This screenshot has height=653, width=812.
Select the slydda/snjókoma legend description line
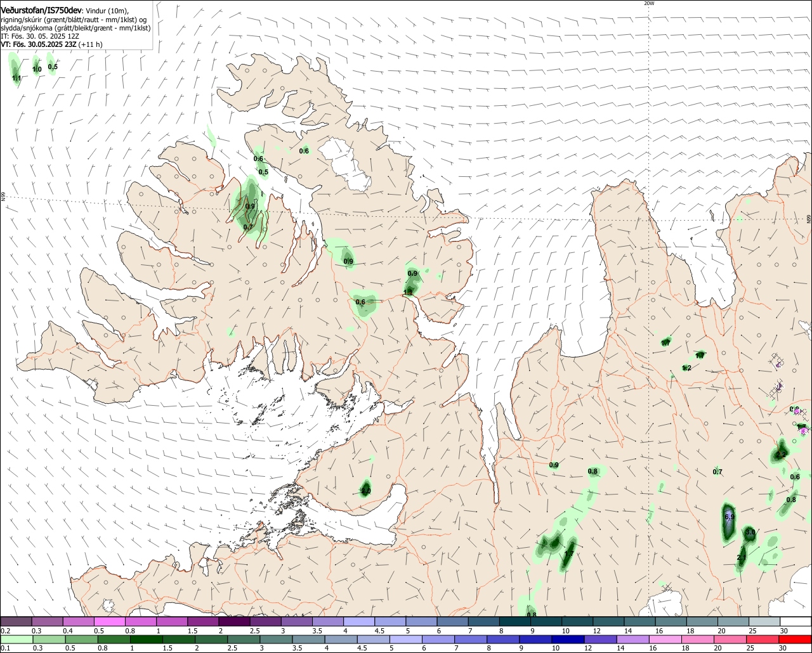coord(75,28)
